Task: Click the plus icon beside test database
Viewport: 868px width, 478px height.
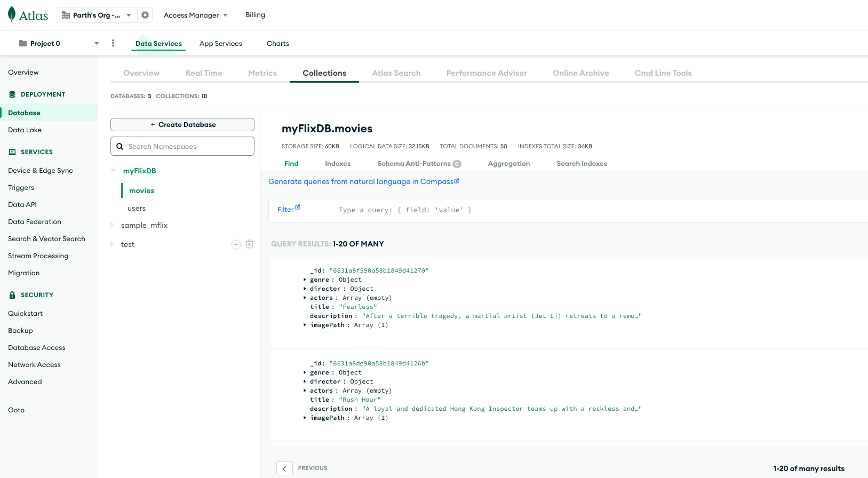Action: click(236, 244)
